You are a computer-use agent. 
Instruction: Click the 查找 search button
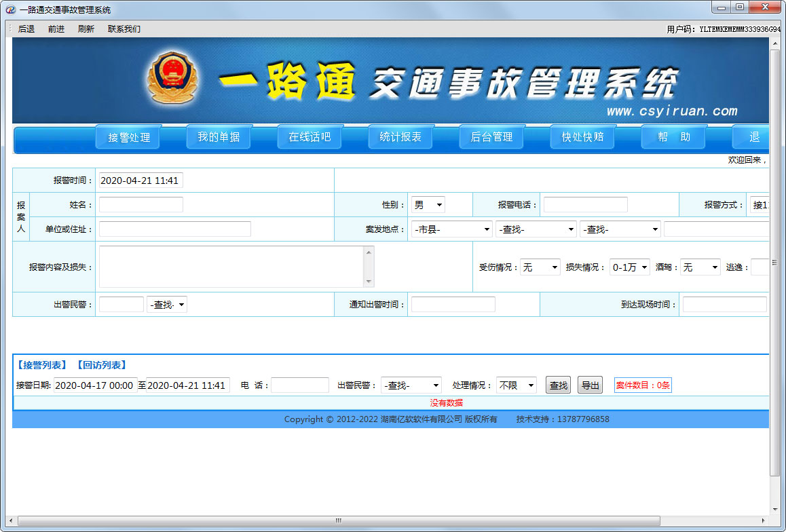558,385
